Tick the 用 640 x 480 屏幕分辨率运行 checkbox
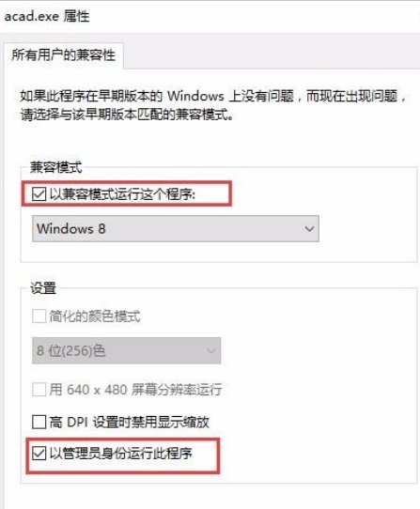420x509 pixels. (x=39, y=389)
